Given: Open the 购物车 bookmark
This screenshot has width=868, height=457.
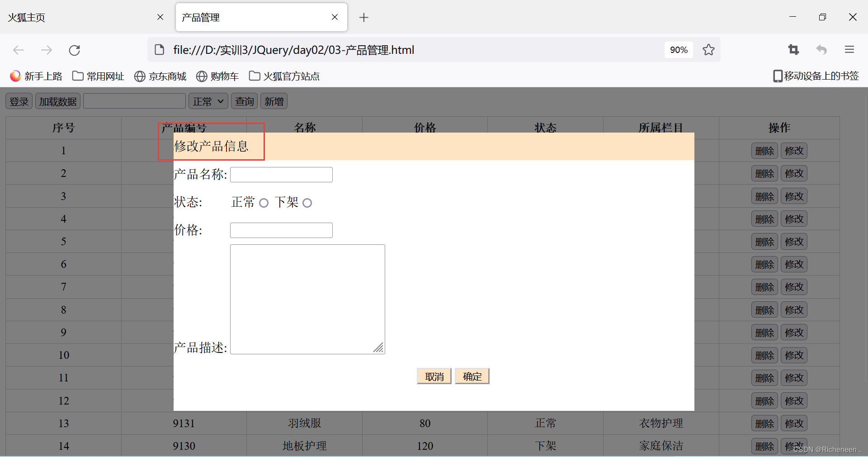Looking at the screenshot, I should (x=218, y=76).
